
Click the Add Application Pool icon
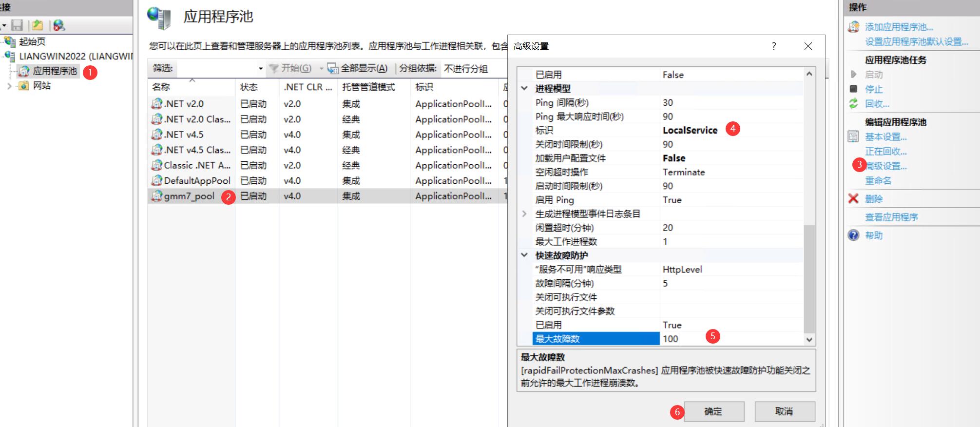click(853, 27)
